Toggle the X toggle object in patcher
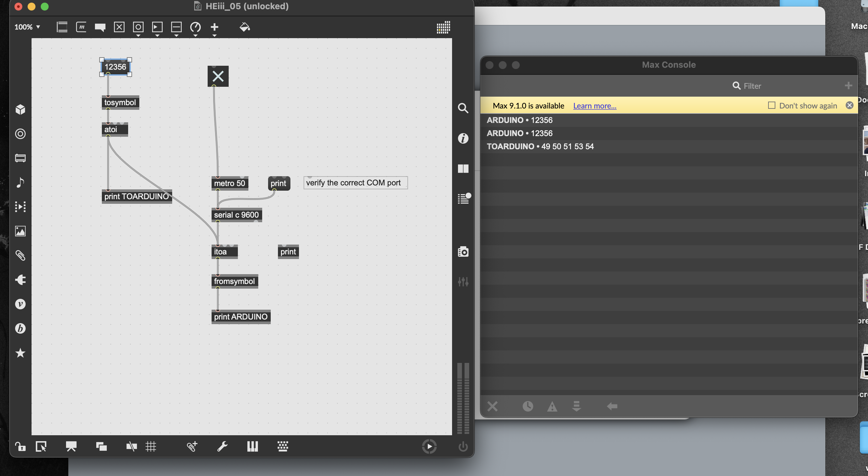This screenshot has width=868, height=476. (218, 76)
